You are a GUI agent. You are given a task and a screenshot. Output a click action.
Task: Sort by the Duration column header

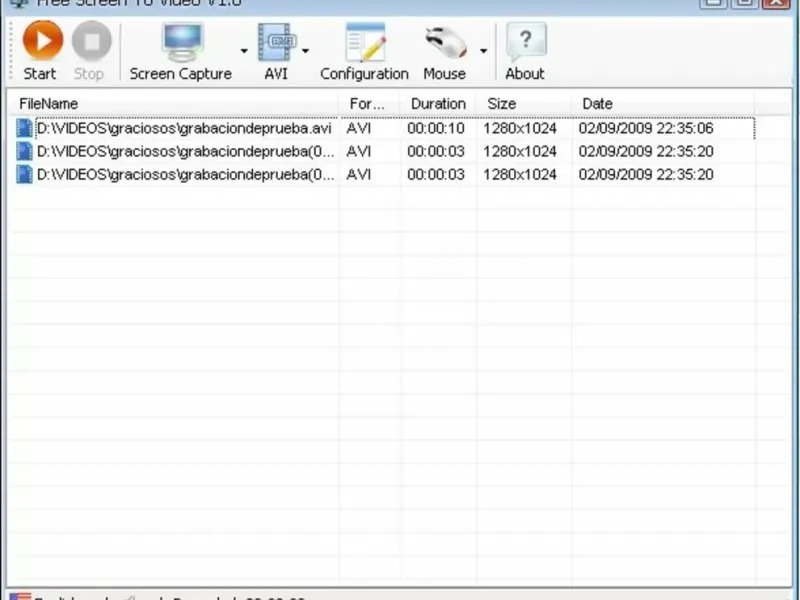[x=438, y=104]
